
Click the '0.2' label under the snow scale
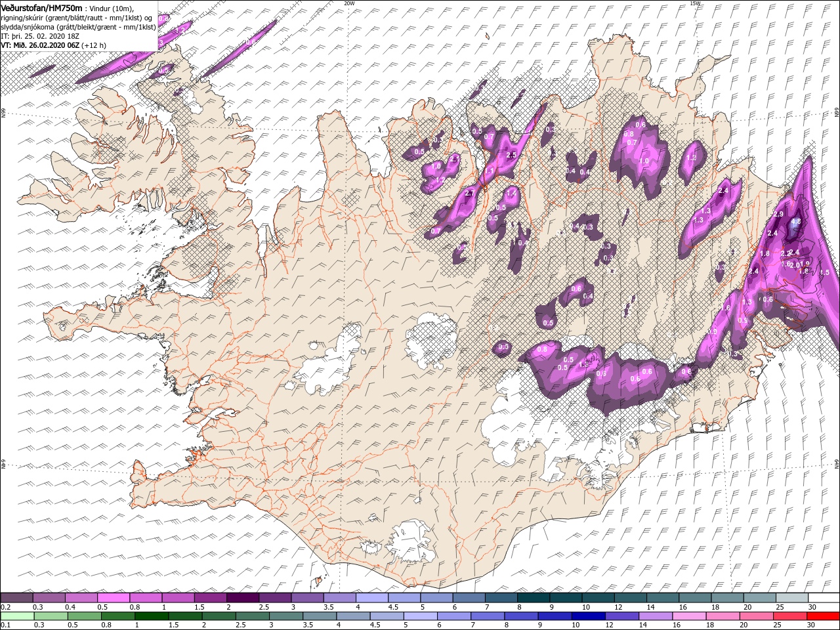(x=6, y=607)
